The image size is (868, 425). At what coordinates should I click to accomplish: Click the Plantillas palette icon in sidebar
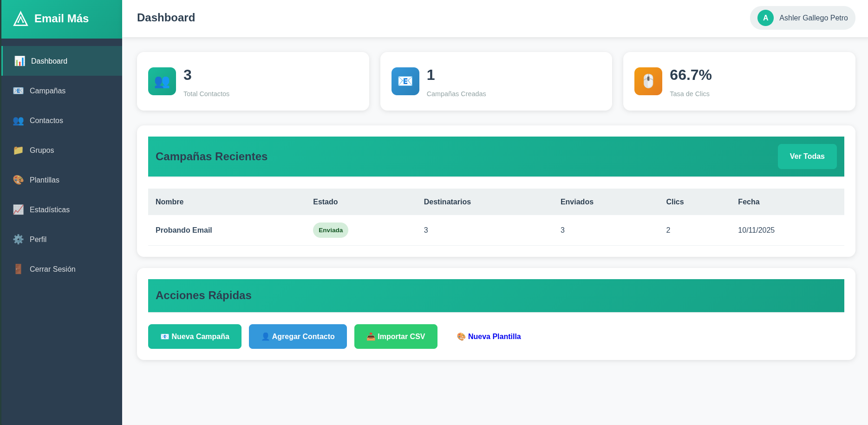click(x=18, y=180)
